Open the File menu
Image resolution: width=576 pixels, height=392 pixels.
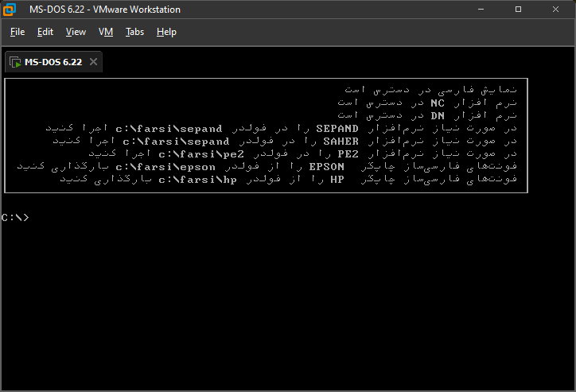click(18, 32)
